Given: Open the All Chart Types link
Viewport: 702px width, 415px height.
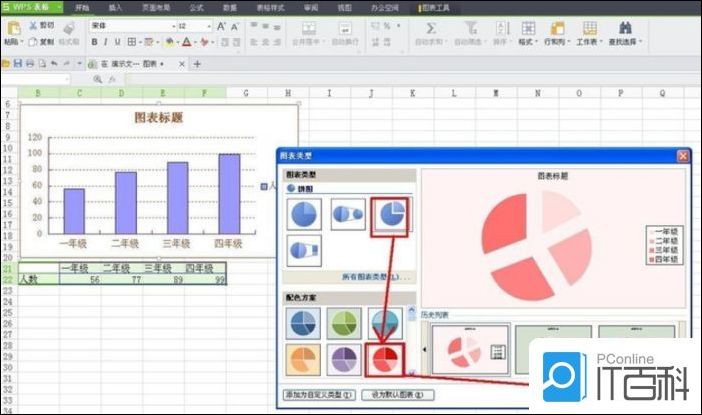Looking at the screenshot, I should (376, 277).
